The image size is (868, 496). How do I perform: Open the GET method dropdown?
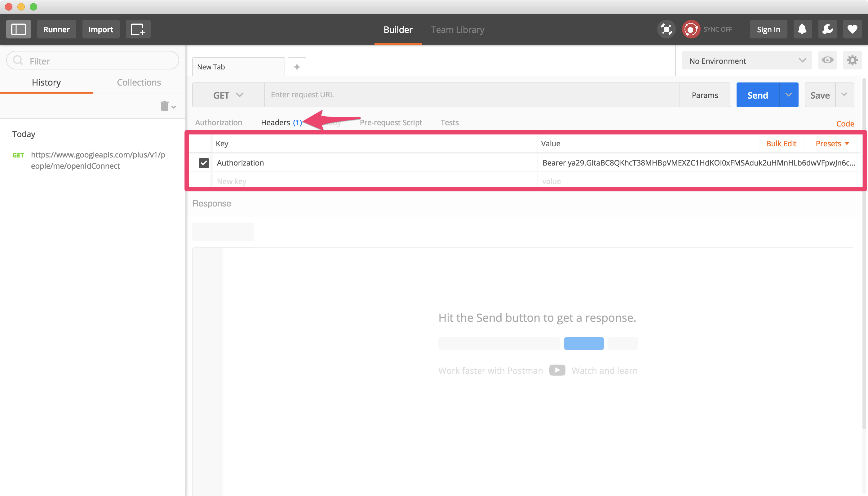[228, 95]
